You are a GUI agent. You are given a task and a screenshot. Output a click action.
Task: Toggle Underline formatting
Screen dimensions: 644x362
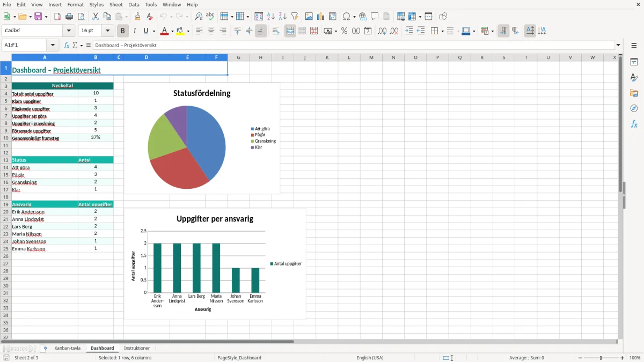point(146,31)
